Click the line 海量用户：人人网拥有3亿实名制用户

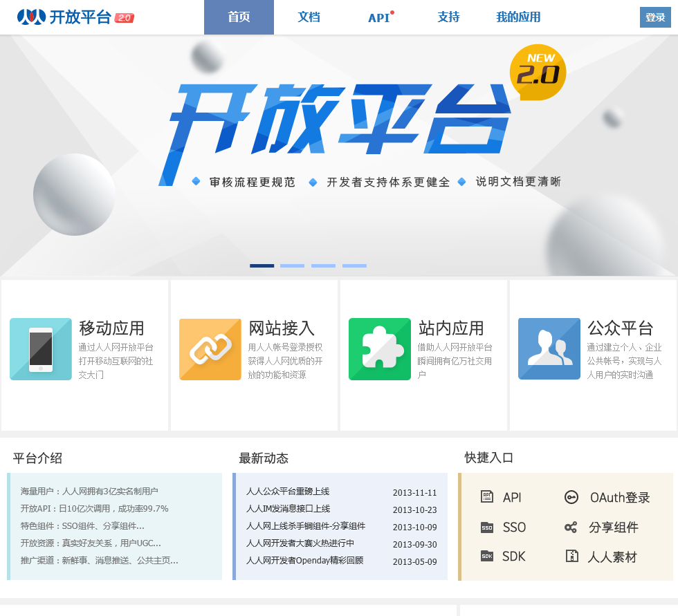pyautogui.click(x=89, y=491)
